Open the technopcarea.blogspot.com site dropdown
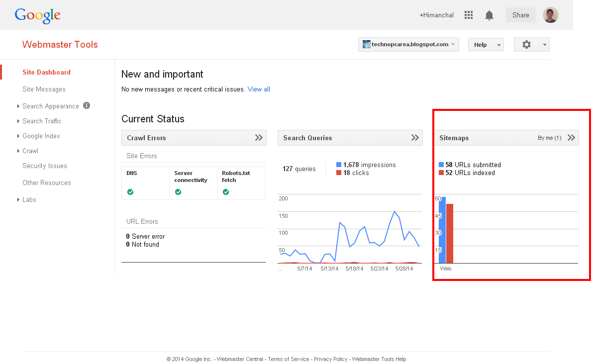Image resolution: width=594 pixels, height=364 pixels. [408, 44]
